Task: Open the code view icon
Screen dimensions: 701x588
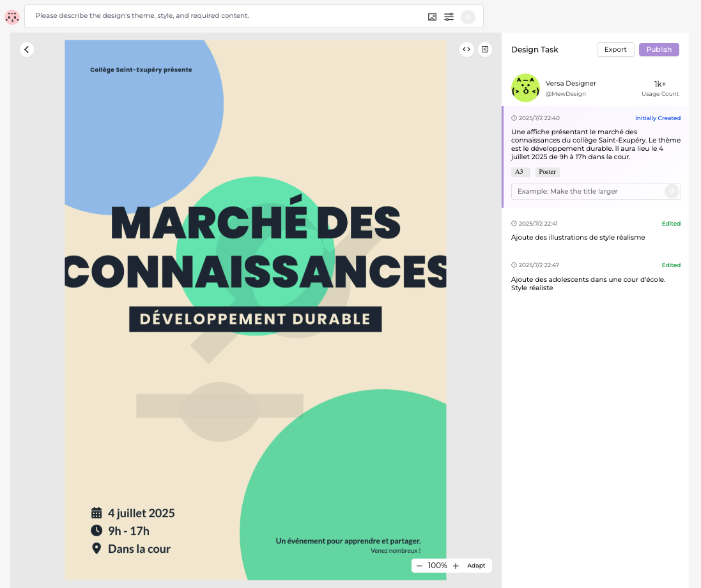Action: tap(466, 49)
